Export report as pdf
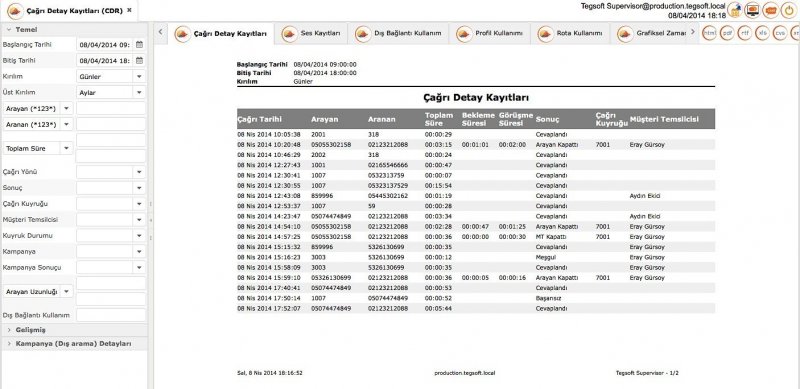 [727, 33]
